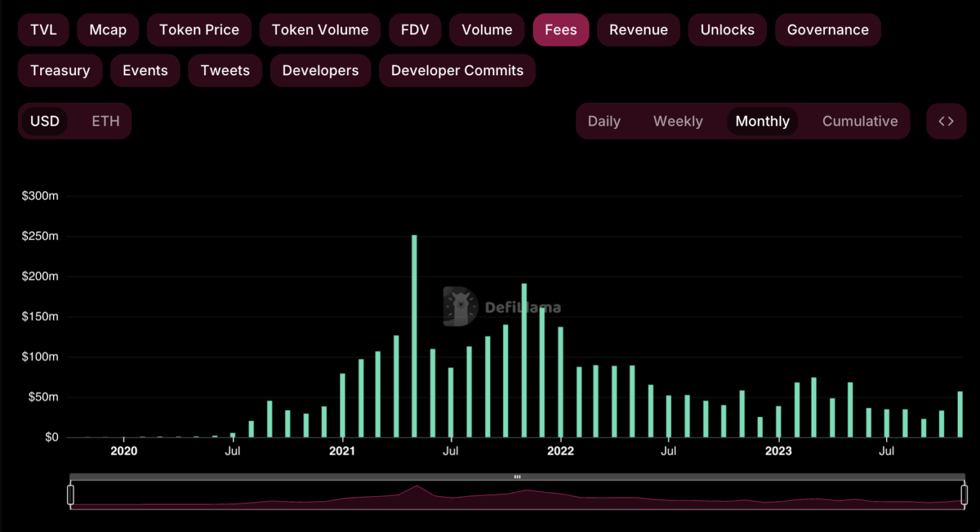Switch chart to Daily view
The image size is (980, 532).
(x=604, y=121)
